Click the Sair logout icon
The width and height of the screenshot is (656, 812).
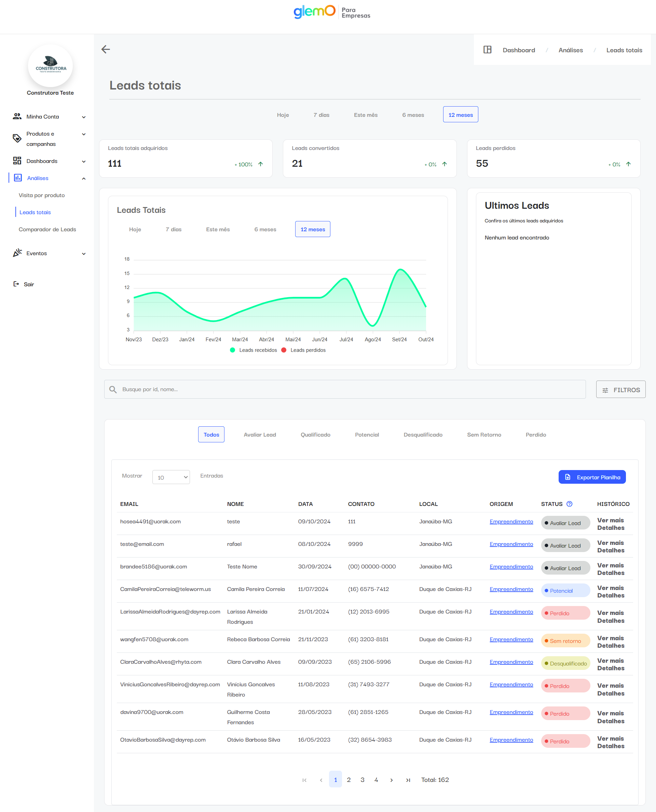coord(16,284)
